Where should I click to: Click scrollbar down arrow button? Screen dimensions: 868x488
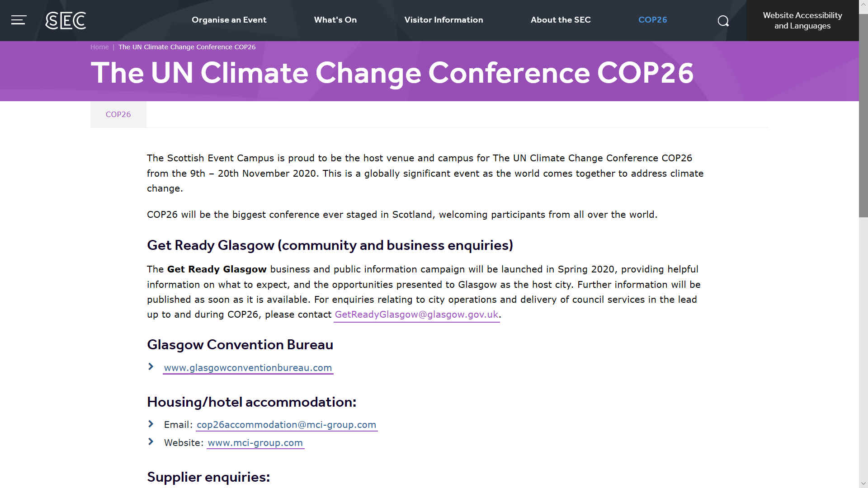pos(863,483)
